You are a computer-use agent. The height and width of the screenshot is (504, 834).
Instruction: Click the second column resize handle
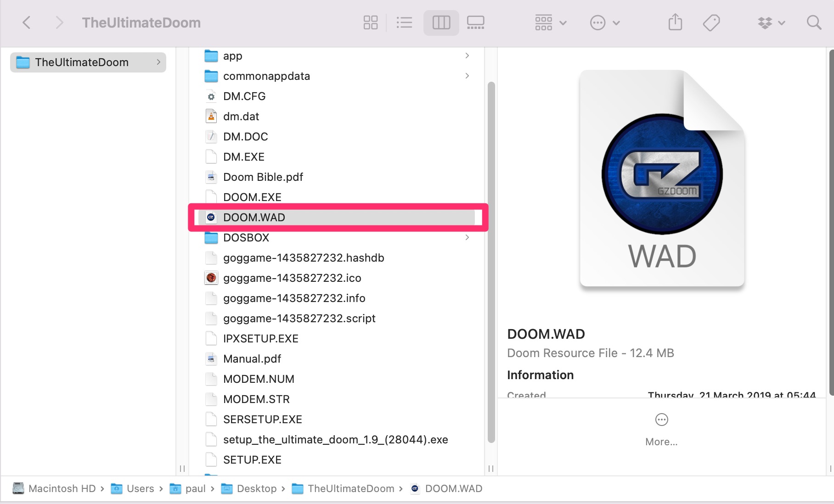click(x=491, y=469)
